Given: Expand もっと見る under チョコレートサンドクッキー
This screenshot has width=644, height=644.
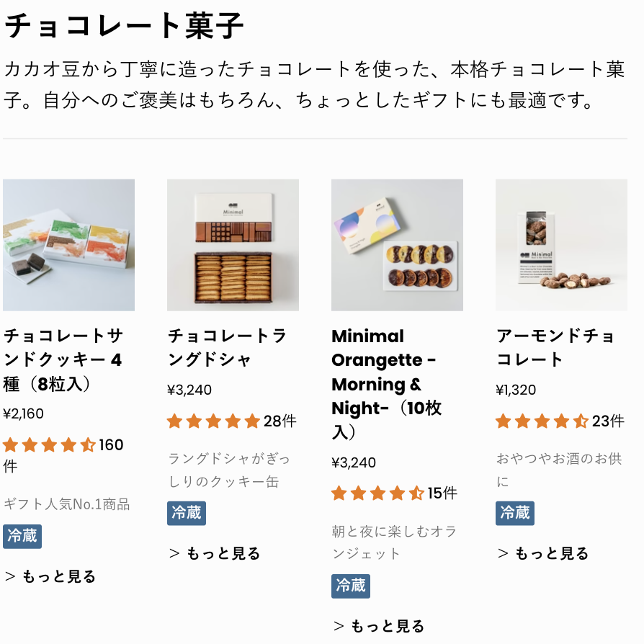Looking at the screenshot, I should (49, 576).
